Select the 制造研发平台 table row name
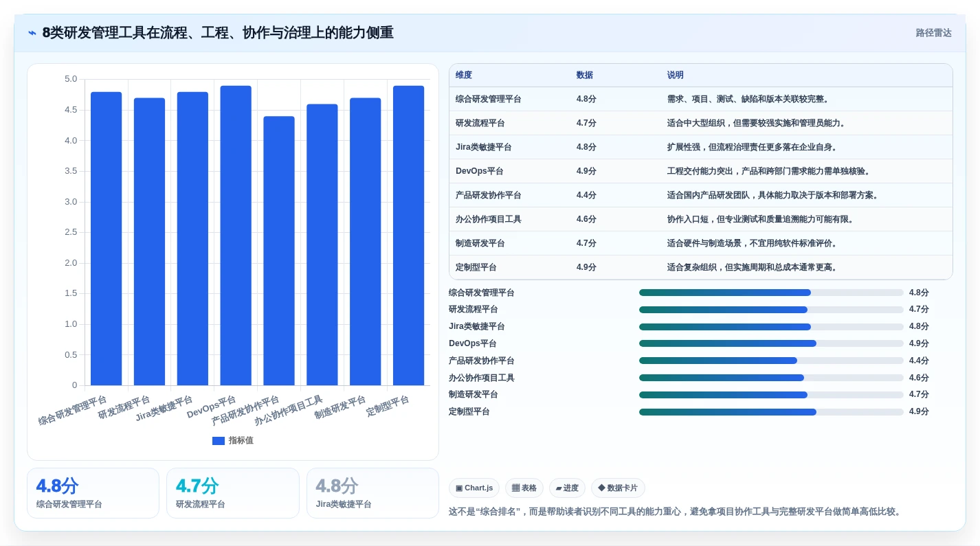This screenshot has width=980, height=546. click(x=480, y=243)
